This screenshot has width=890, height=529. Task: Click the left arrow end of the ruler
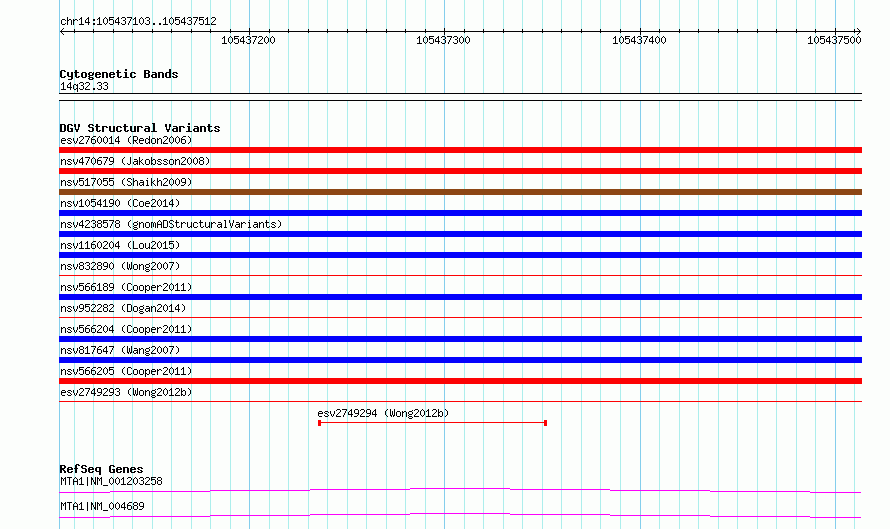coord(62,31)
